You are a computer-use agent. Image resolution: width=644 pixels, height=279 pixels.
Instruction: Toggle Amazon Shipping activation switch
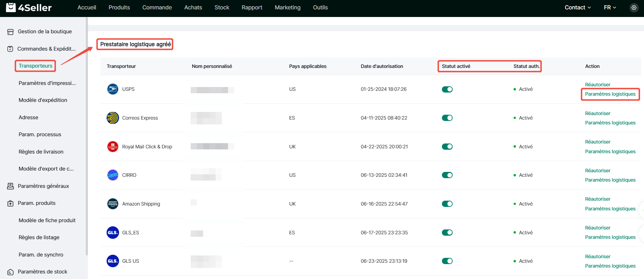447,204
